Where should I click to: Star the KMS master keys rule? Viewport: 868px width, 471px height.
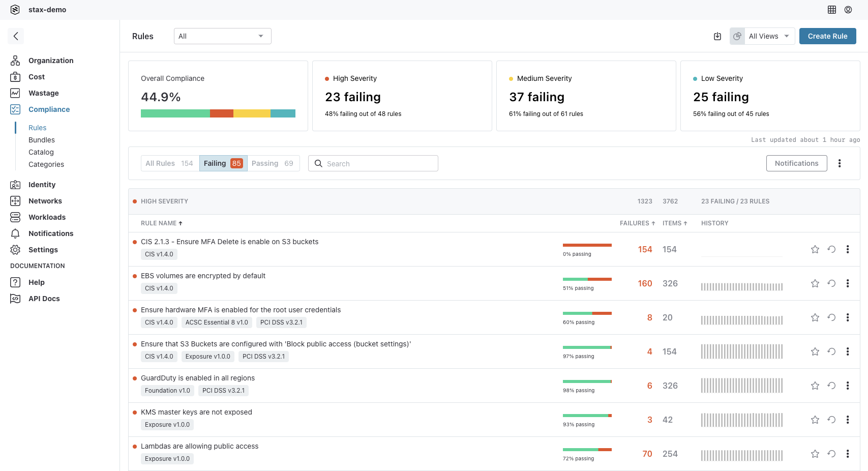pyautogui.click(x=815, y=420)
